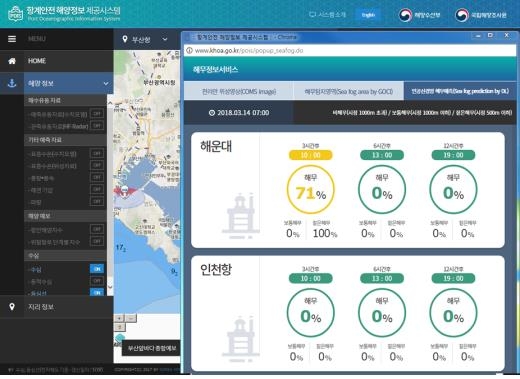This screenshot has height=379, width=520.
Task: Click the 국립해양조사원 emblem logo
Action: pos(462,15)
